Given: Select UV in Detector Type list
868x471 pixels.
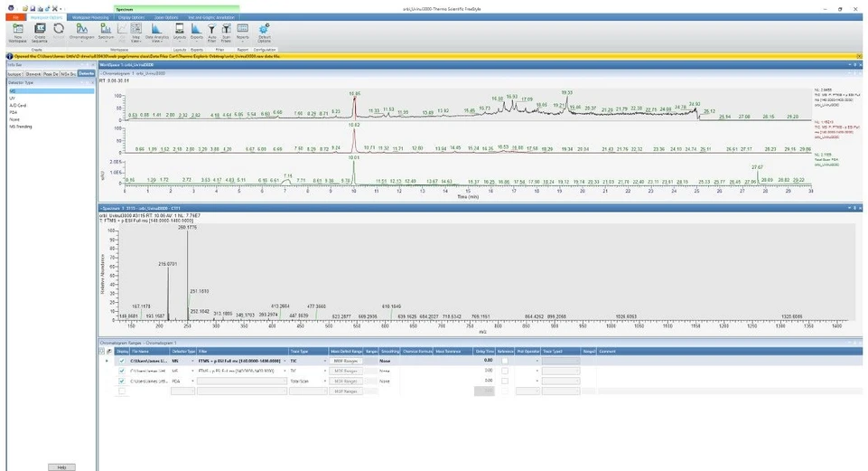Looking at the screenshot, I should [x=12, y=99].
